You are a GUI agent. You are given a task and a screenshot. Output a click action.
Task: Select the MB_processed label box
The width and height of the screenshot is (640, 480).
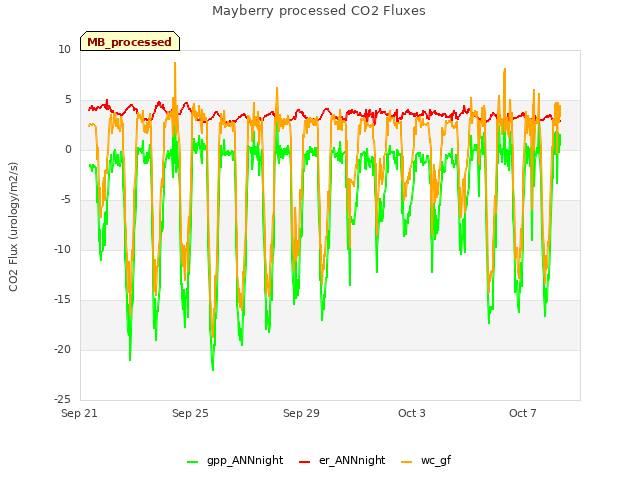130,41
